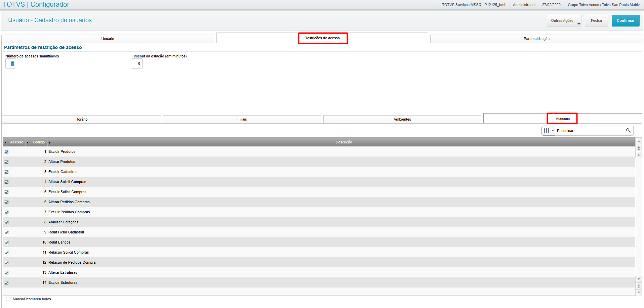Toggle the Alterar Solicit Compras checkbox
Image resolution: width=644 pixels, height=308 pixels.
[6, 182]
